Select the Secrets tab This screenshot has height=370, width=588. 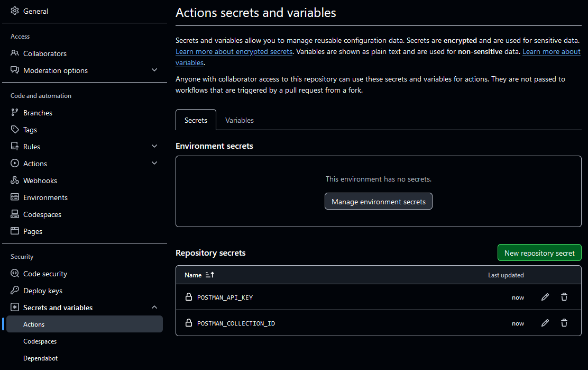pyautogui.click(x=196, y=120)
